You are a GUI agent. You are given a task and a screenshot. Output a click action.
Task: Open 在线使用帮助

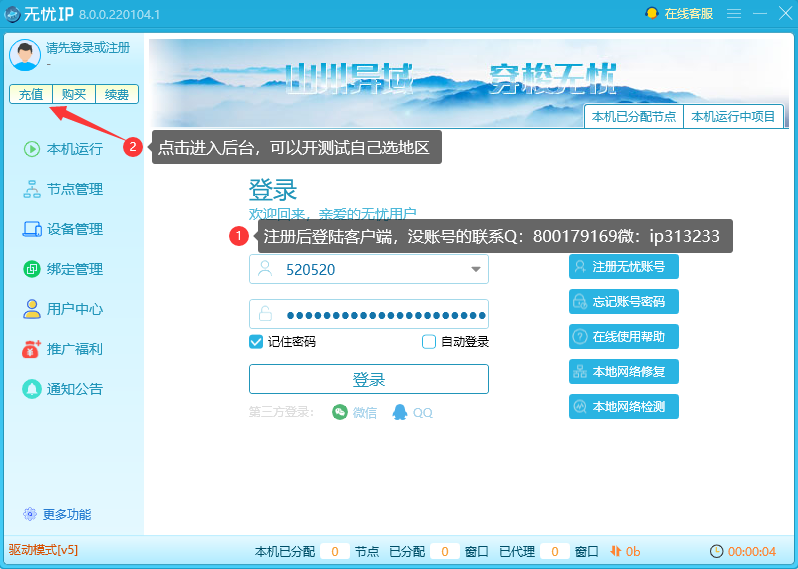tap(623, 336)
